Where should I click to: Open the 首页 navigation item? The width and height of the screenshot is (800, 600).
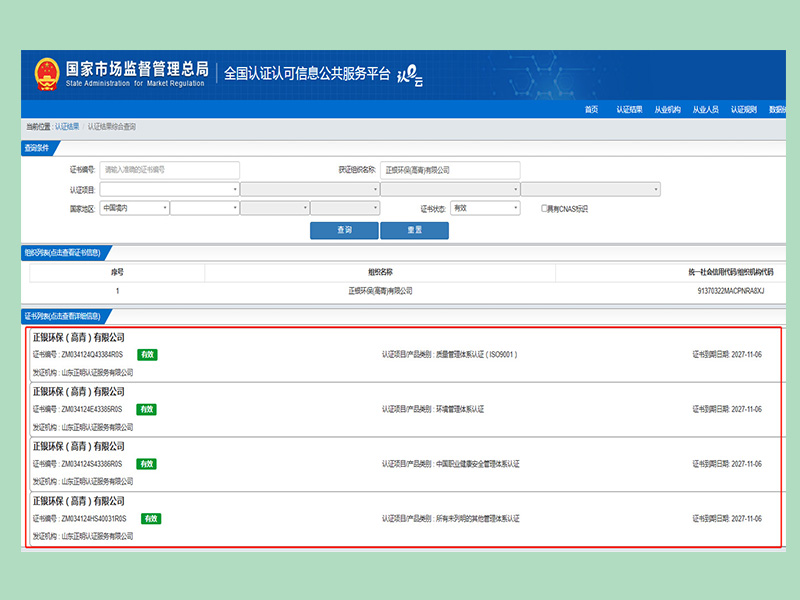coord(591,109)
